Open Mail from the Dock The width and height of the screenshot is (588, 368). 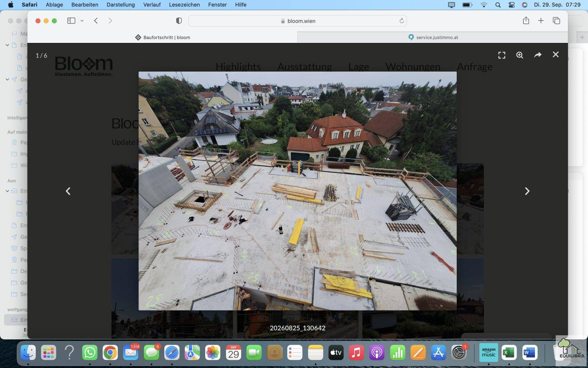(131, 353)
